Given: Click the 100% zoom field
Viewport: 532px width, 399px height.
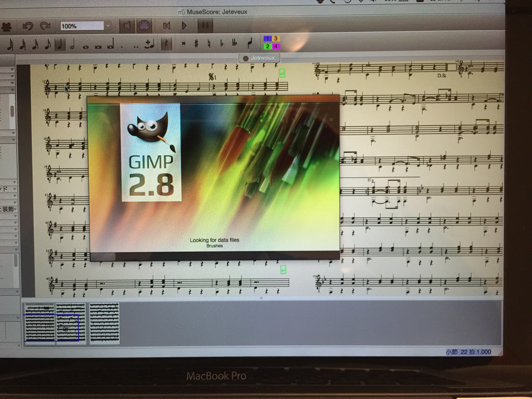Looking at the screenshot, I should (x=82, y=26).
